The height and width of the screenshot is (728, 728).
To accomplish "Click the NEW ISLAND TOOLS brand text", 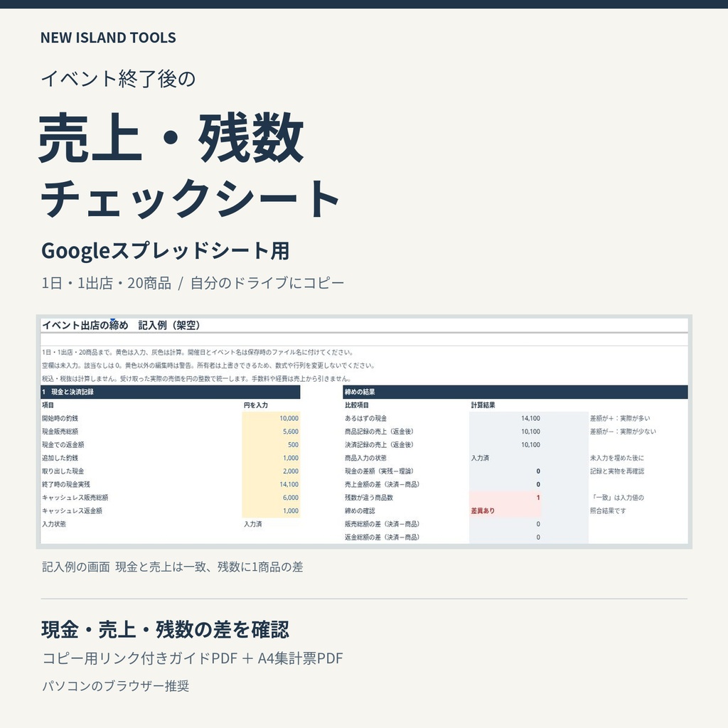I will tap(108, 38).
